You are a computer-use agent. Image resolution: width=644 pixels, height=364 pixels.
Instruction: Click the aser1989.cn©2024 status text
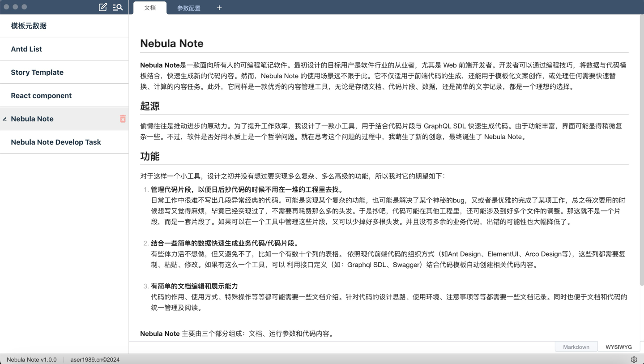click(x=95, y=360)
